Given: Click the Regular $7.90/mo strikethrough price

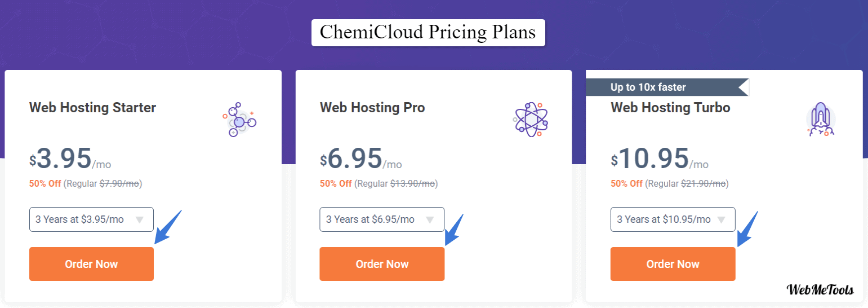Looking at the screenshot, I should (x=103, y=183).
